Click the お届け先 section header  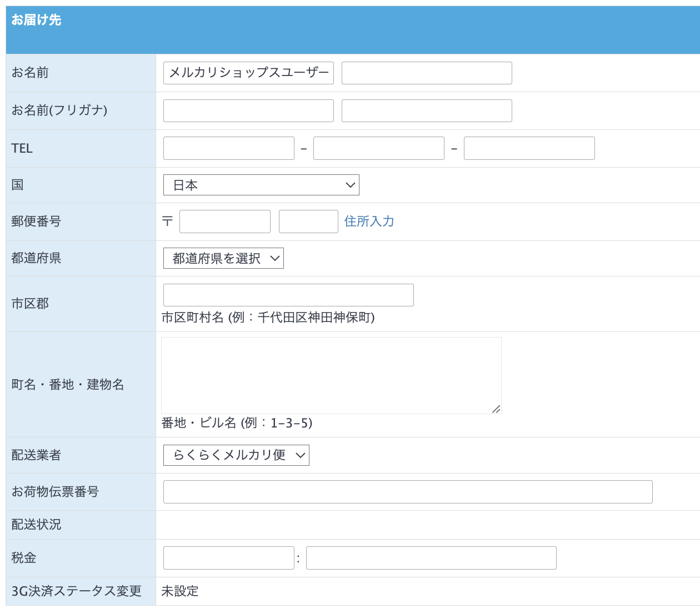pos(37,20)
